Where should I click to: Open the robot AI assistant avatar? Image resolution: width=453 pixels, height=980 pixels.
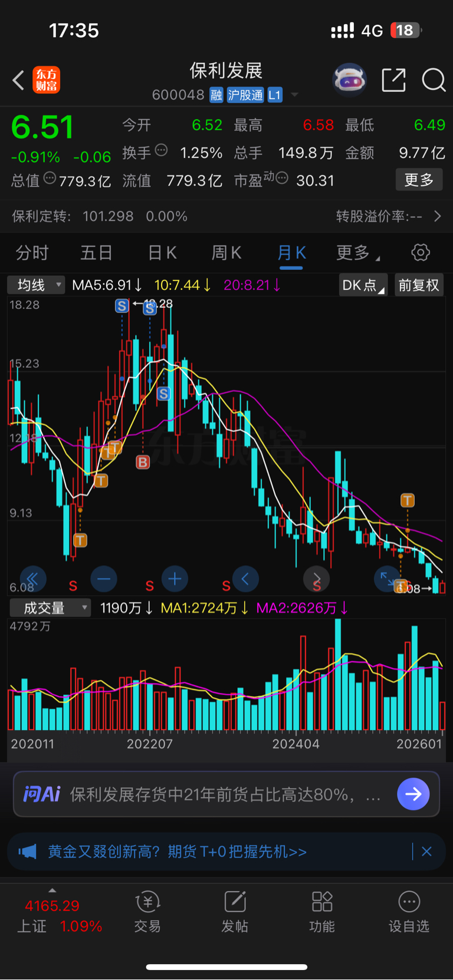350,80
